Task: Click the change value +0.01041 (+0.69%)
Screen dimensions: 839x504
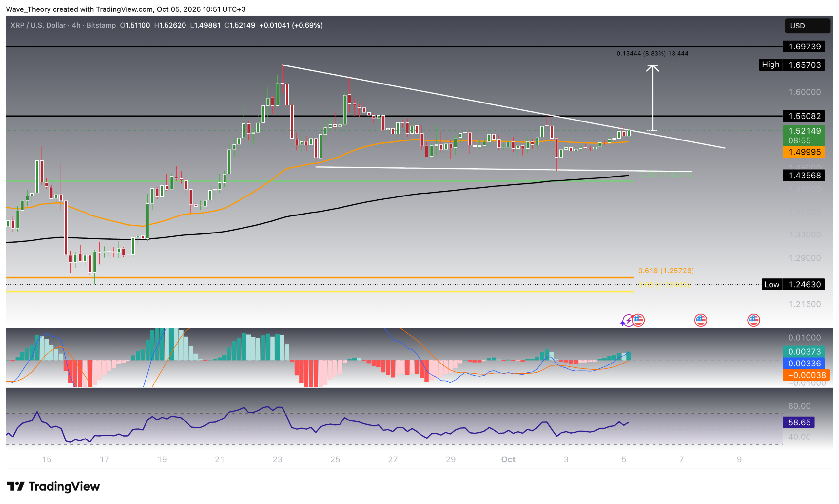Action: pyautogui.click(x=291, y=25)
